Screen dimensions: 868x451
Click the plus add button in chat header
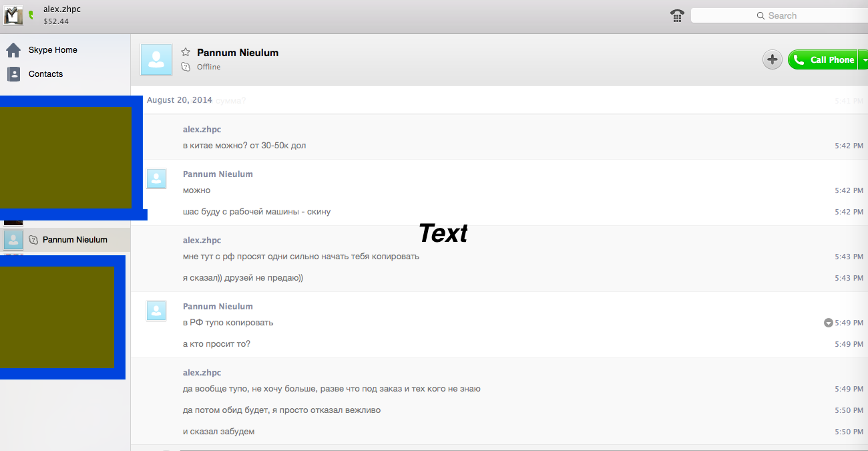click(x=772, y=59)
